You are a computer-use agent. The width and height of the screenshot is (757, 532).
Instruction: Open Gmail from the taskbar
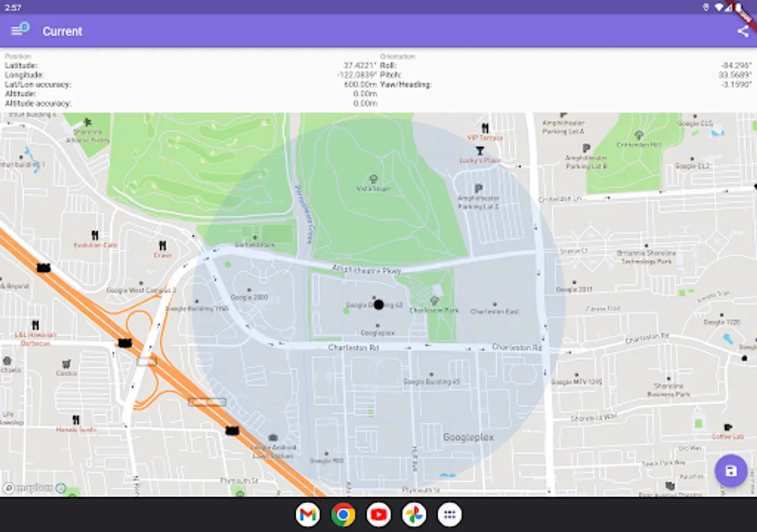(308, 515)
